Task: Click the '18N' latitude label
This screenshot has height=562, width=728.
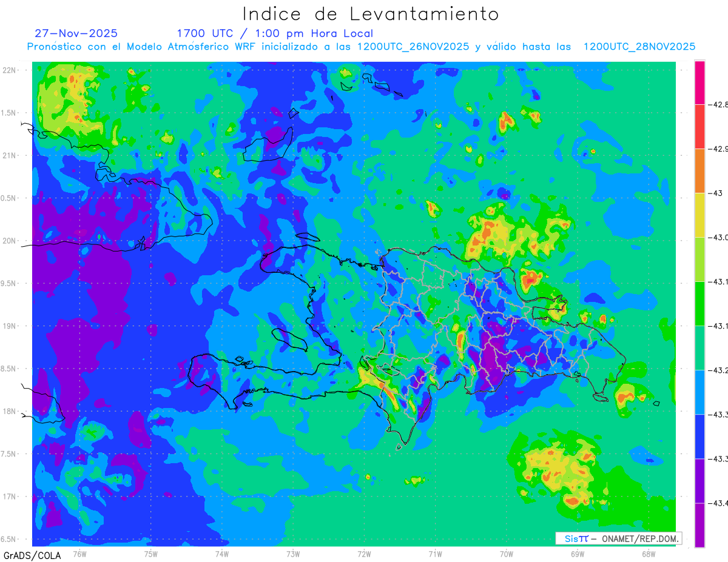Action: (9, 411)
